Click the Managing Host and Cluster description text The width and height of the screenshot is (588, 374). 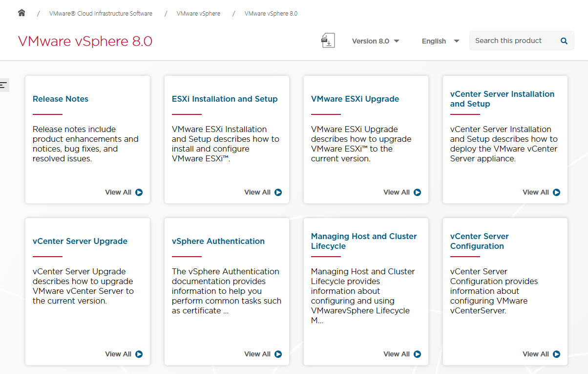click(363, 296)
